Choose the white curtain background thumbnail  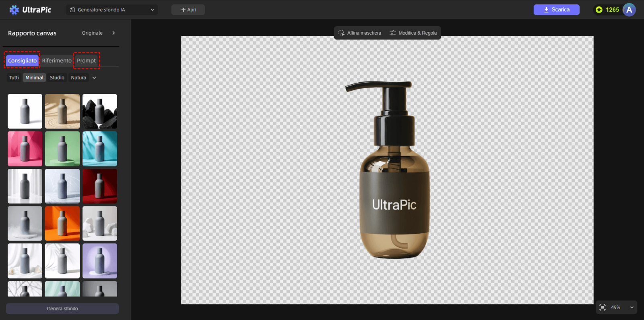pos(25,186)
